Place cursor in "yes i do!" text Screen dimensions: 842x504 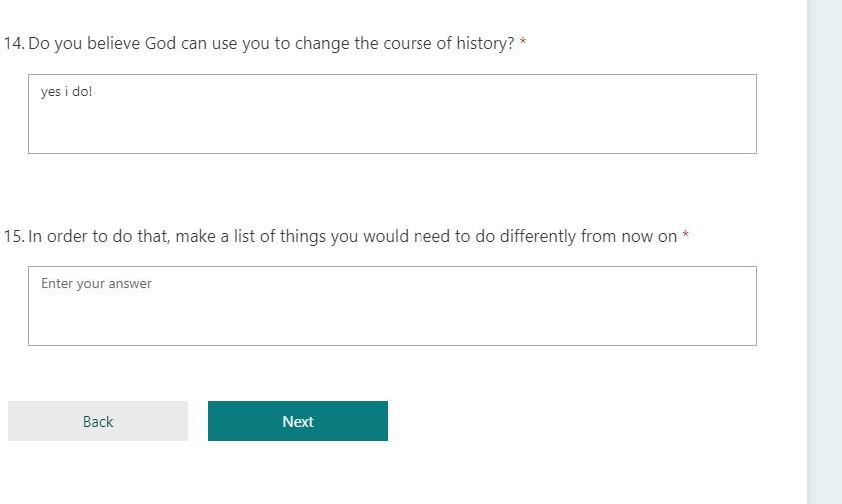tap(66, 92)
